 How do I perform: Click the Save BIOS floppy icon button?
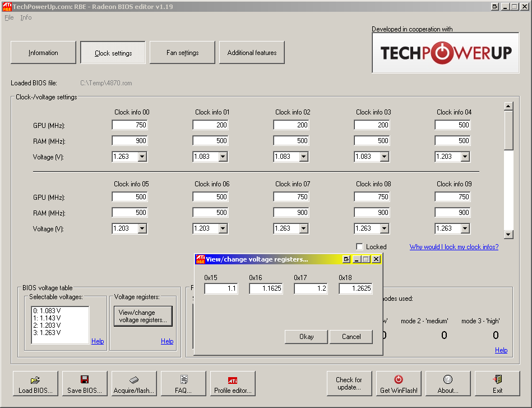[85, 383]
